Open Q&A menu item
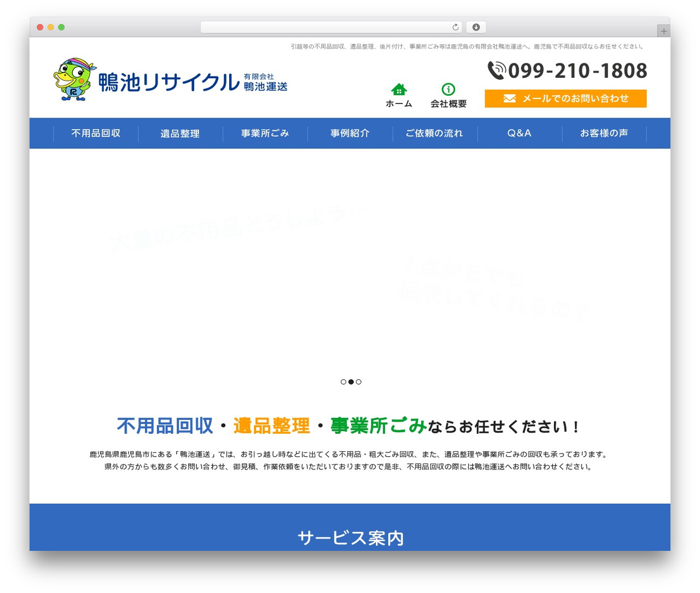 (520, 133)
